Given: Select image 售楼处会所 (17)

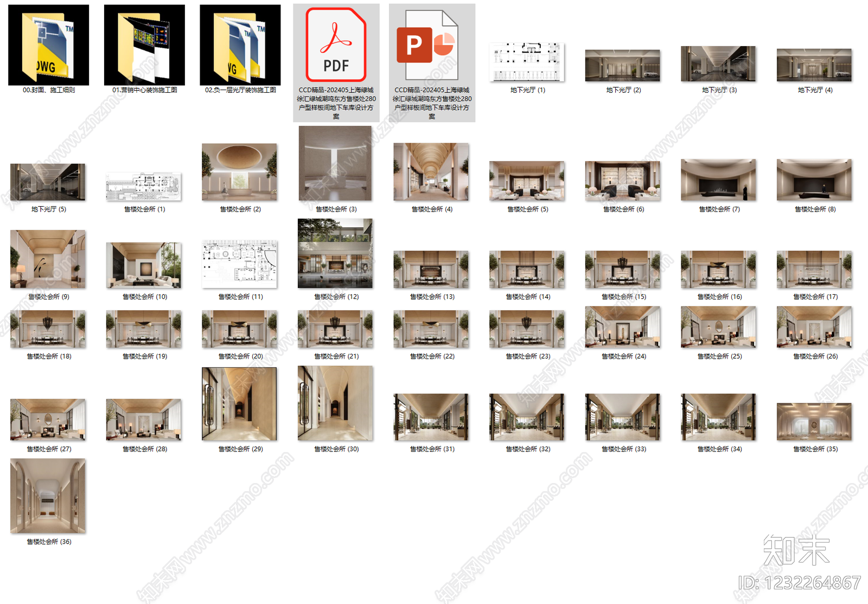Looking at the screenshot, I should point(814,269).
